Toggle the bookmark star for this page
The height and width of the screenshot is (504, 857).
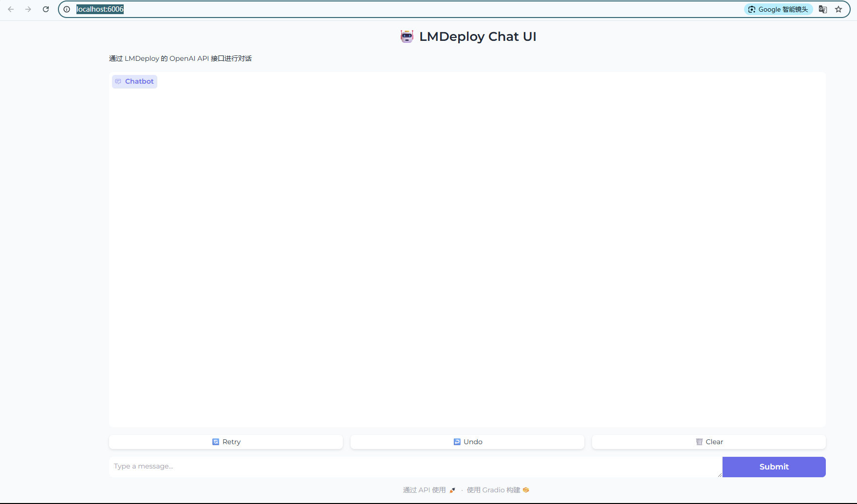(x=839, y=9)
